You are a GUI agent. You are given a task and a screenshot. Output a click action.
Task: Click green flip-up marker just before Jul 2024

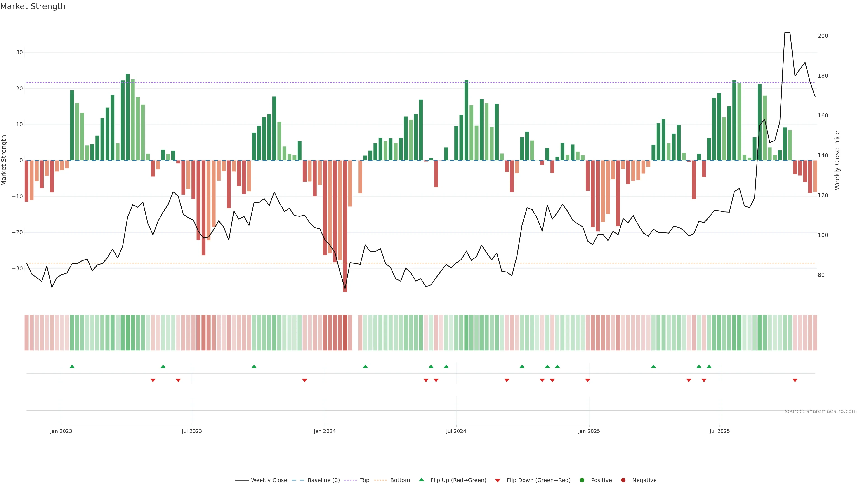446,366
